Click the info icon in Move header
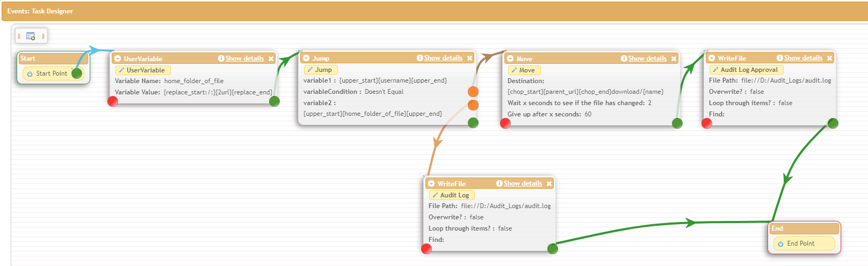 point(624,58)
